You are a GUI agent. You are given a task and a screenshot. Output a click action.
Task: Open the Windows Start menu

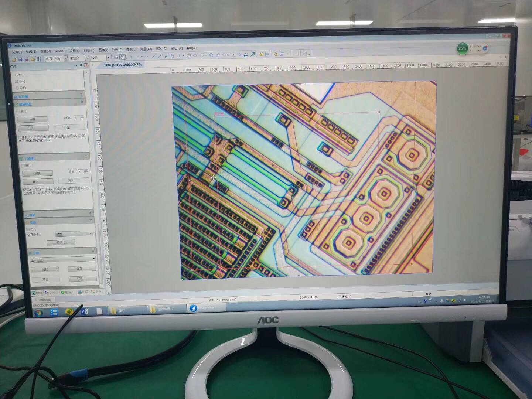(x=38, y=313)
